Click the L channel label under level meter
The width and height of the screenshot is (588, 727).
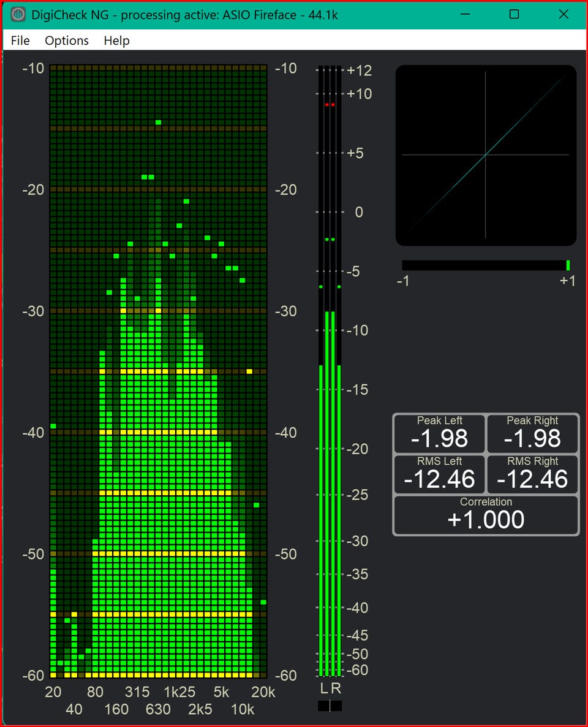tap(324, 688)
